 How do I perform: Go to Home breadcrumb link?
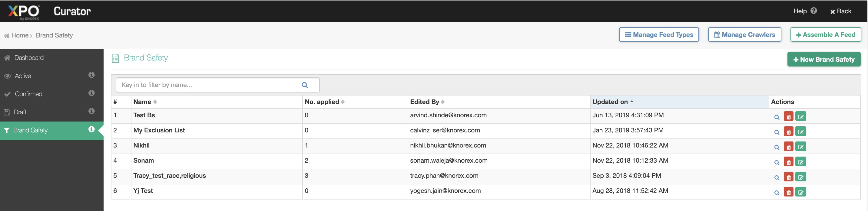coord(20,35)
